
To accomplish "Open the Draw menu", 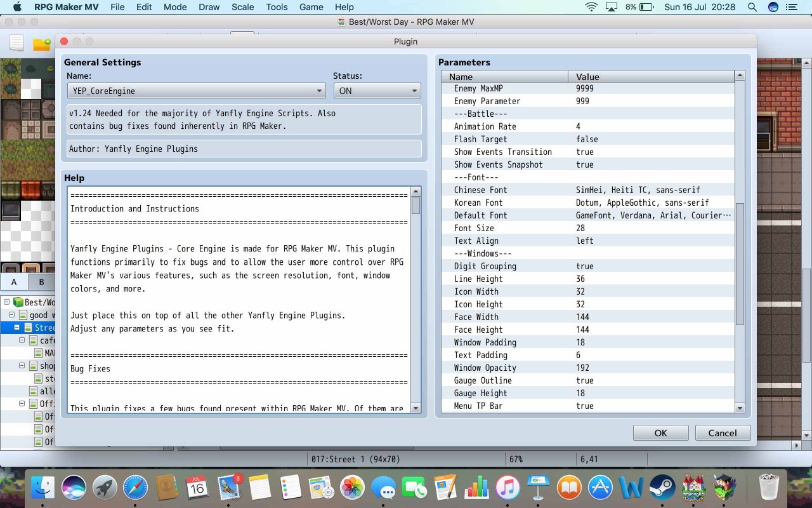I will [x=209, y=7].
